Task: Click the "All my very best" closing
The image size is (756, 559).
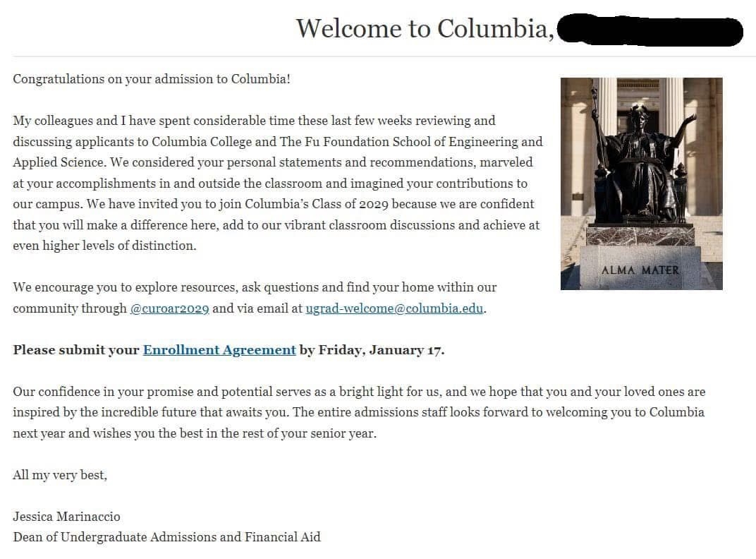Action: pos(60,475)
